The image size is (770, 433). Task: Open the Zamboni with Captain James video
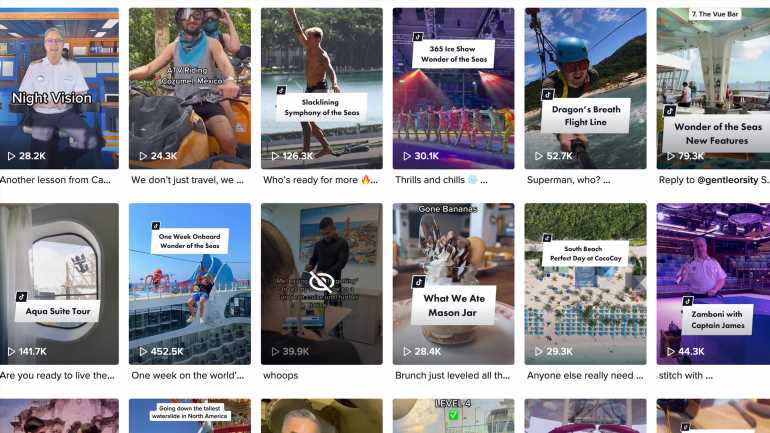pyautogui.click(x=713, y=284)
